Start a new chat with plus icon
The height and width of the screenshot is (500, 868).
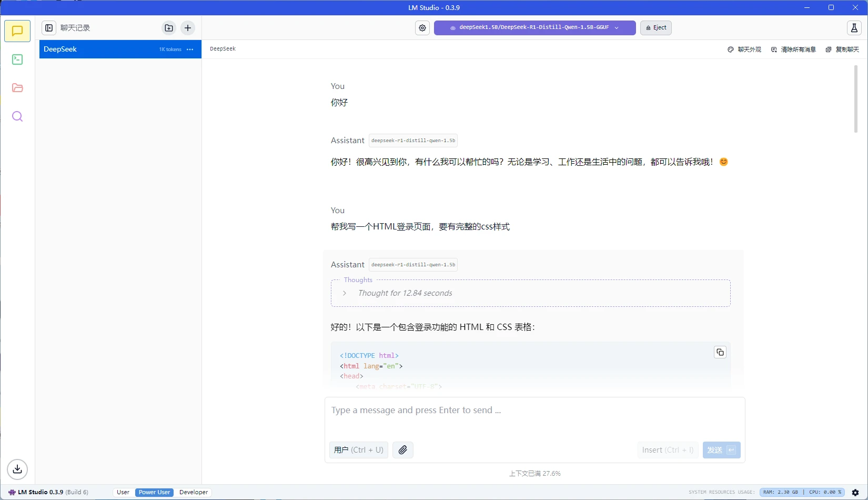[x=188, y=28]
